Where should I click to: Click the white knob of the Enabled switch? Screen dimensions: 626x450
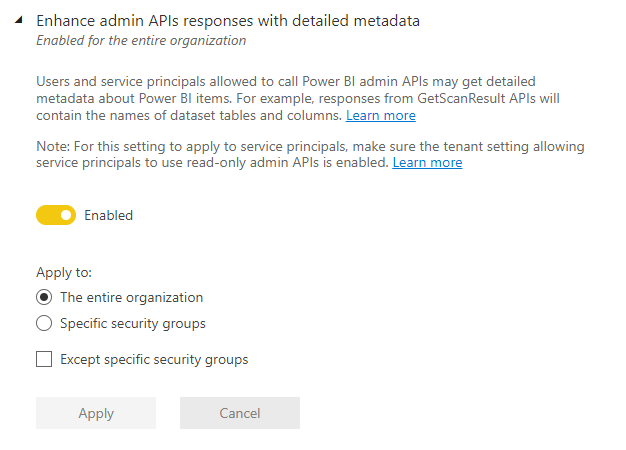66,215
